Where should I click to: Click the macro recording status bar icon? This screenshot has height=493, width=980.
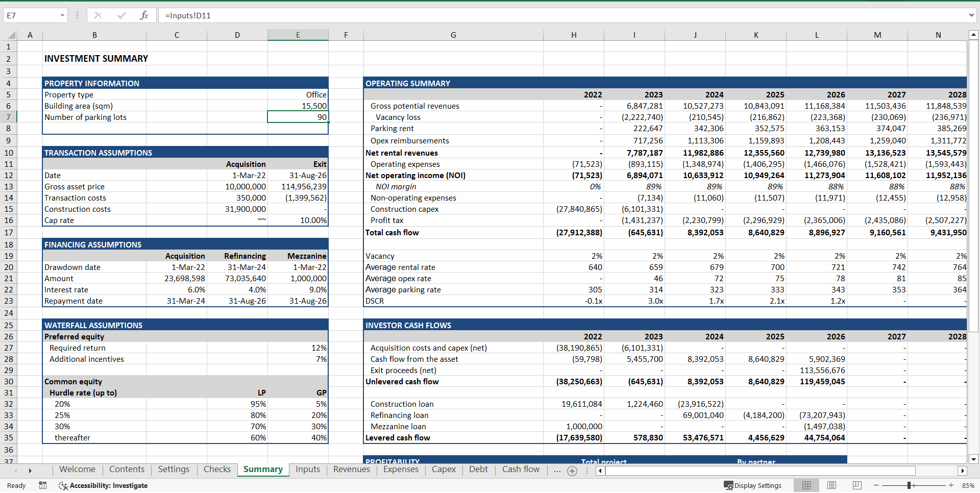click(43, 485)
